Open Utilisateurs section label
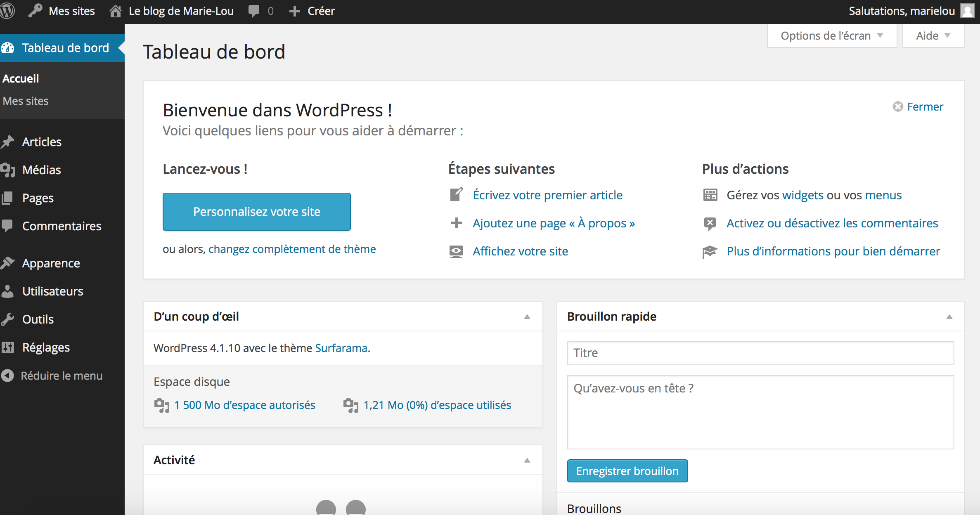980x515 pixels. click(x=53, y=291)
